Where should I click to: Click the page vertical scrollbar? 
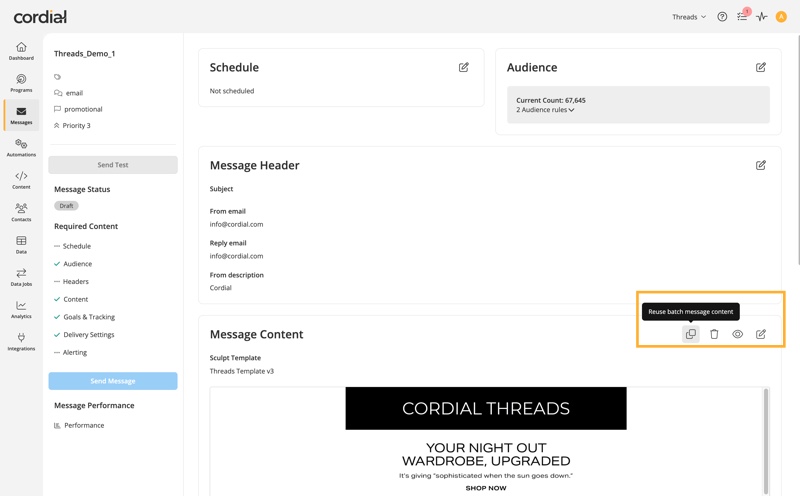click(798, 148)
